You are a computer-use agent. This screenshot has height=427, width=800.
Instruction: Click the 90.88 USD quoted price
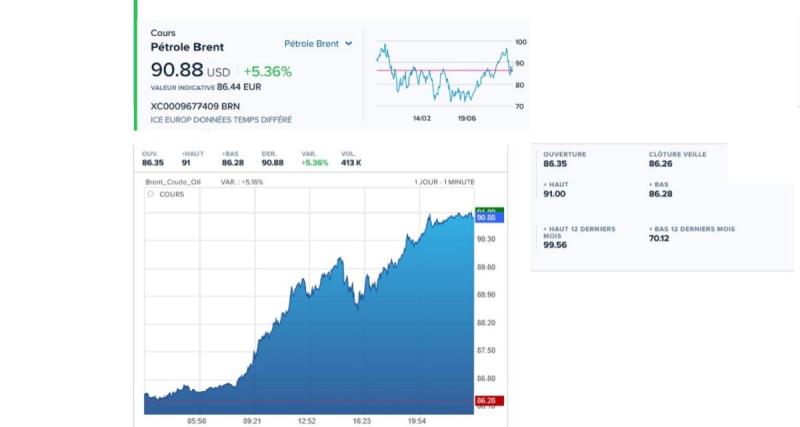coord(190,70)
